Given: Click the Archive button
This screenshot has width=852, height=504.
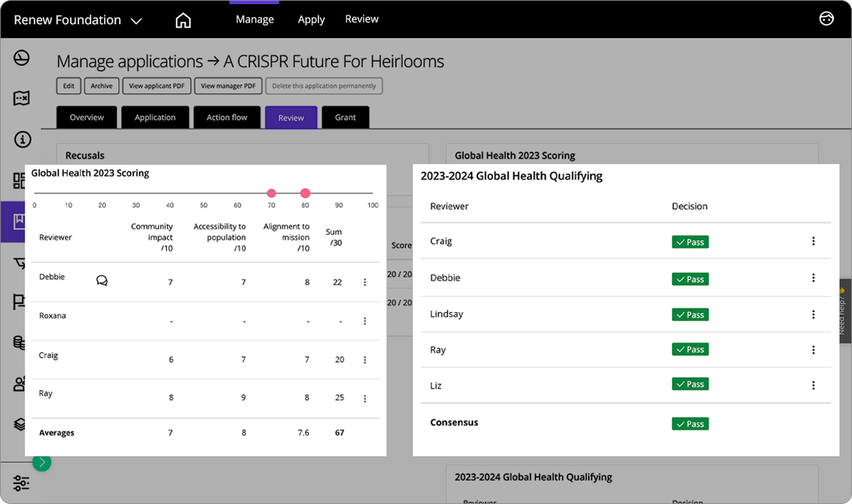Looking at the screenshot, I should (x=102, y=86).
